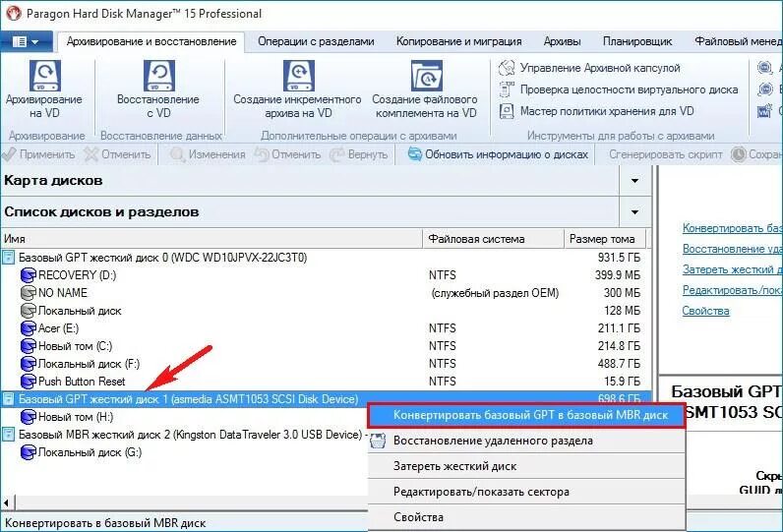Click Восстановление с VD icon
This screenshot has width=783, height=532.
pyautogui.click(x=158, y=76)
